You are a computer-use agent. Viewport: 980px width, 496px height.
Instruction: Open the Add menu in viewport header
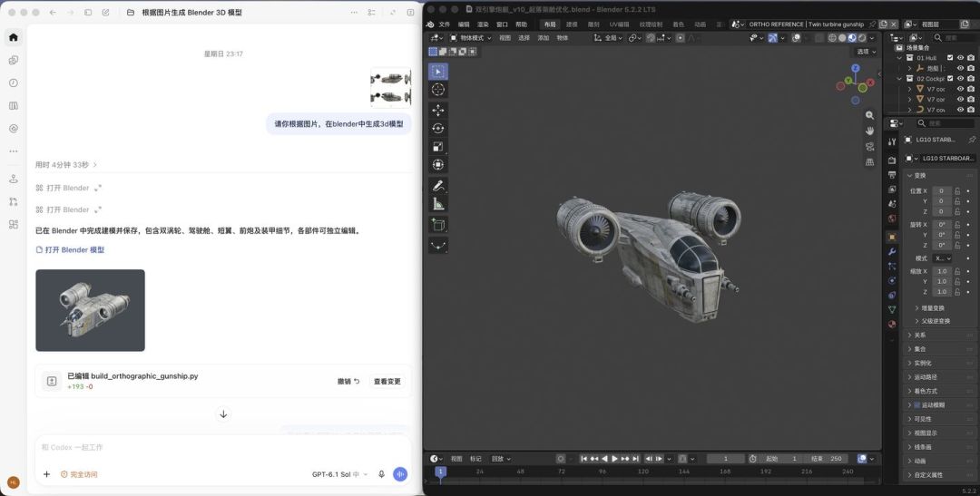click(x=544, y=37)
